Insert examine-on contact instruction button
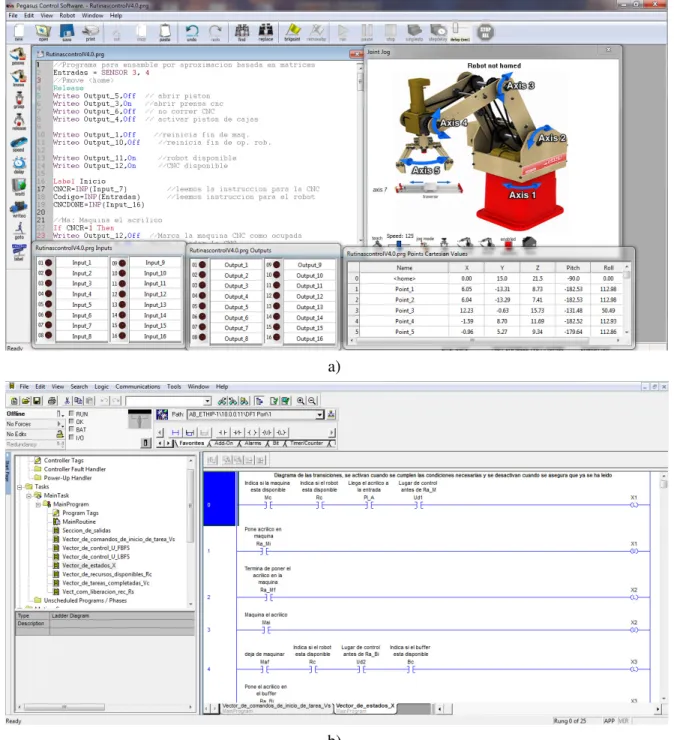This screenshot has height=740, width=674. coord(223,432)
